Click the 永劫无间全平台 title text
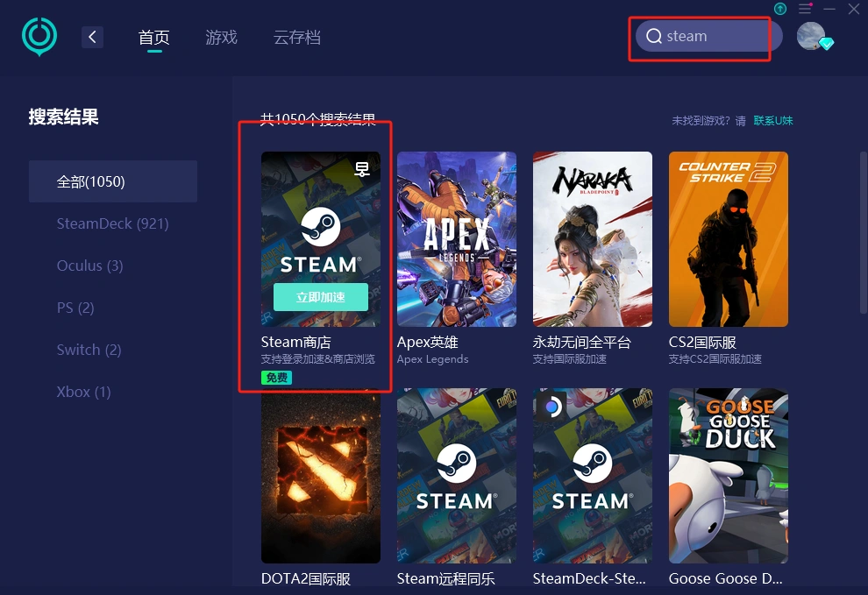 [582, 342]
